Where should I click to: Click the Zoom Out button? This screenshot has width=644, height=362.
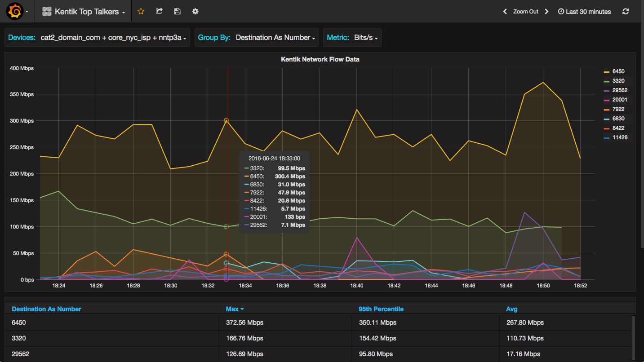[x=525, y=12]
